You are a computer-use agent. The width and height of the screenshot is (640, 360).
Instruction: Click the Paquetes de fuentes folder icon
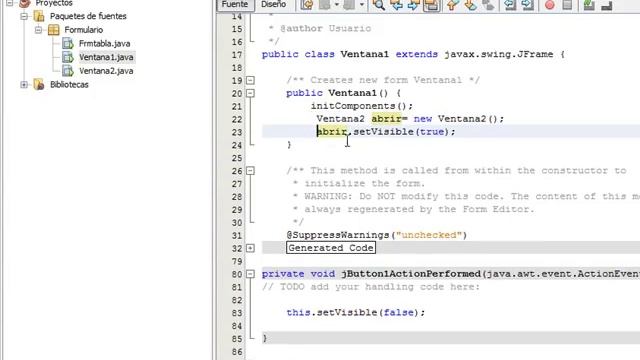coord(39,16)
